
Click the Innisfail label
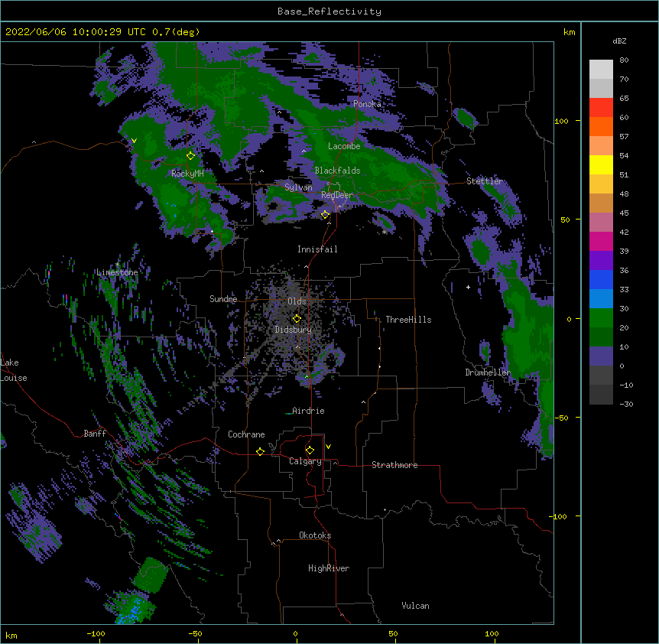pyautogui.click(x=317, y=249)
